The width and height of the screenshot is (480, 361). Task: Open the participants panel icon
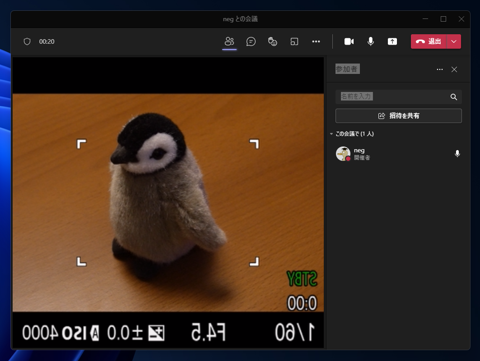point(229,42)
